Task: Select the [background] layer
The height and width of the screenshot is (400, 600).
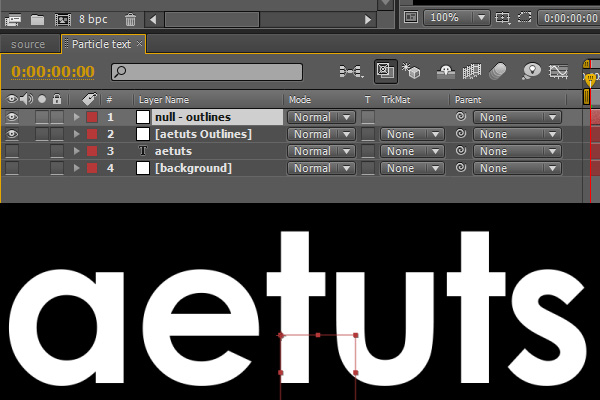Action: (x=193, y=168)
